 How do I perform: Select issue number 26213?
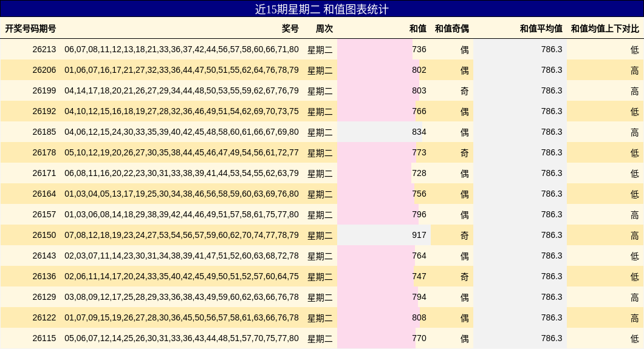(x=44, y=50)
